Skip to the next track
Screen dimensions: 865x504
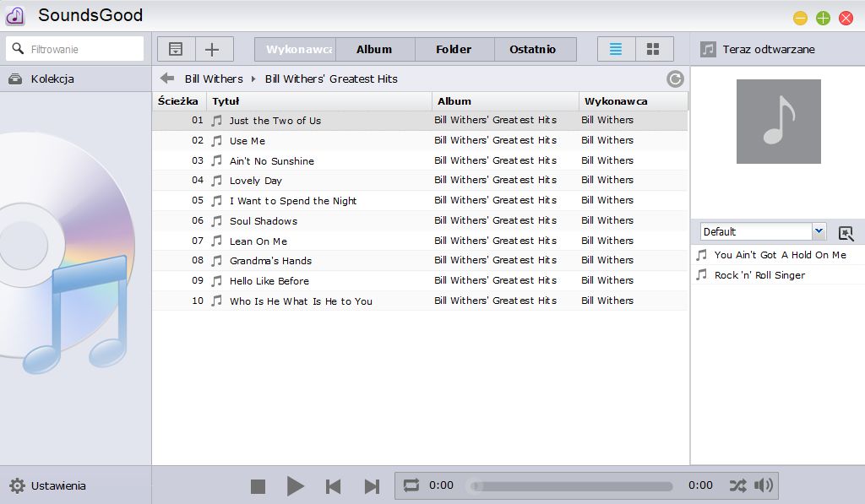(x=372, y=486)
